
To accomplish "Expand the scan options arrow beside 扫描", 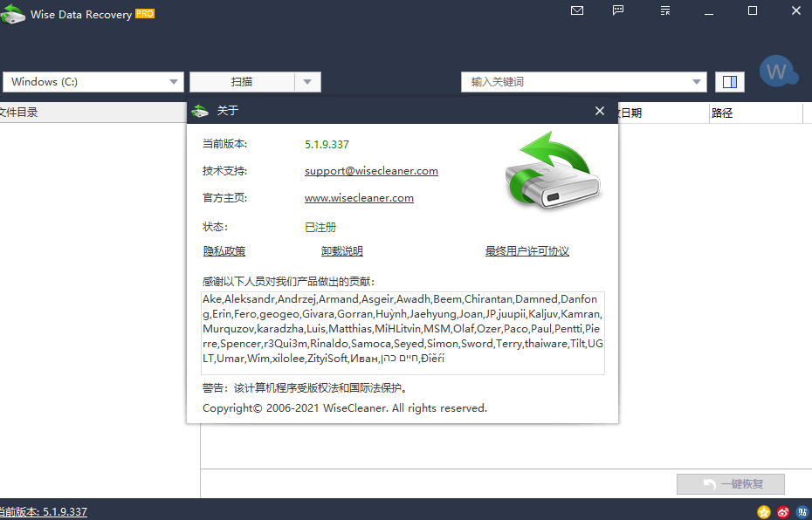I will click(307, 81).
